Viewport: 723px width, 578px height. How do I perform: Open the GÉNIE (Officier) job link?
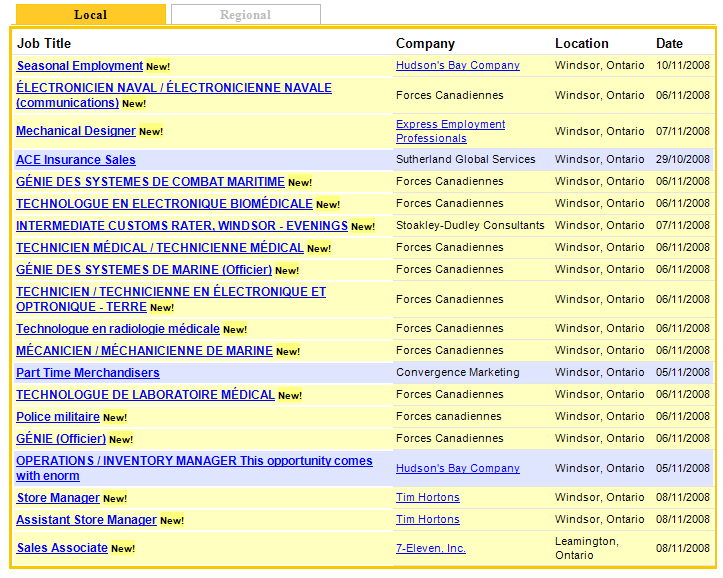click(61, 439)
